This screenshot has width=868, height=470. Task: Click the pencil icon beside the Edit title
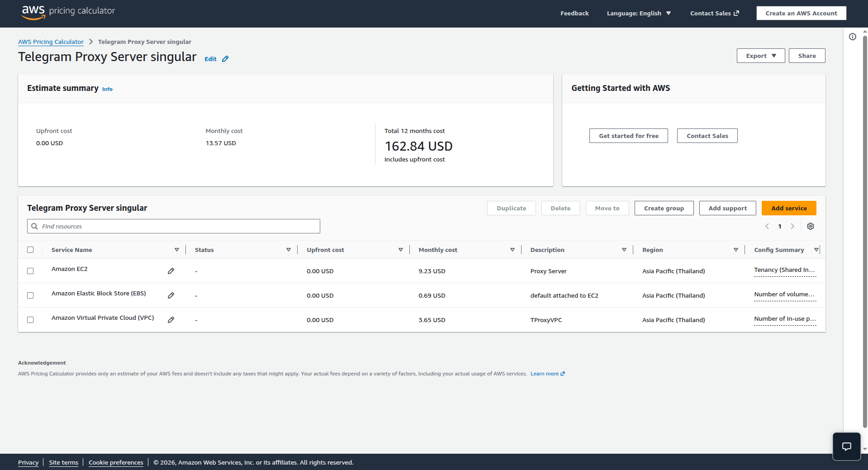(225, 59)
